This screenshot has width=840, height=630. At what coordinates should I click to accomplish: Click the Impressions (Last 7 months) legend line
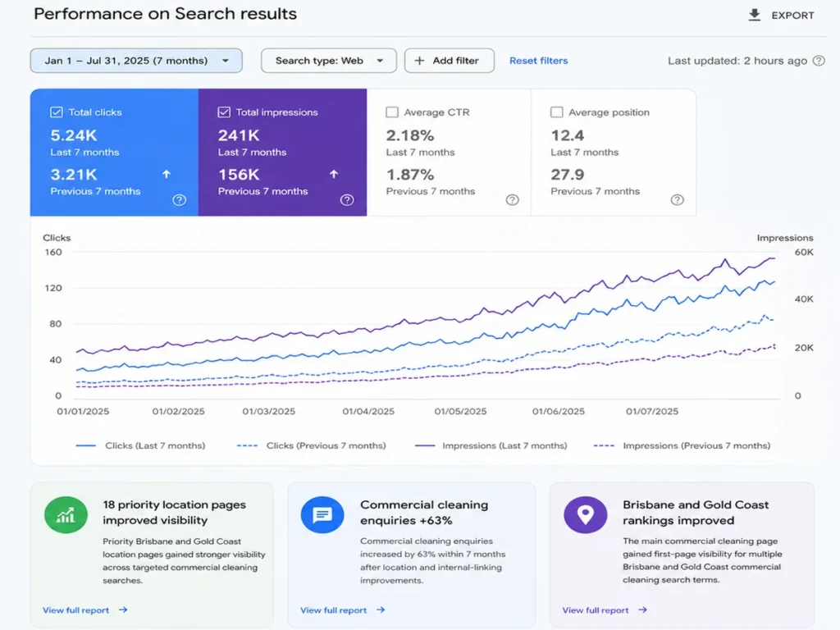point(425,445)
